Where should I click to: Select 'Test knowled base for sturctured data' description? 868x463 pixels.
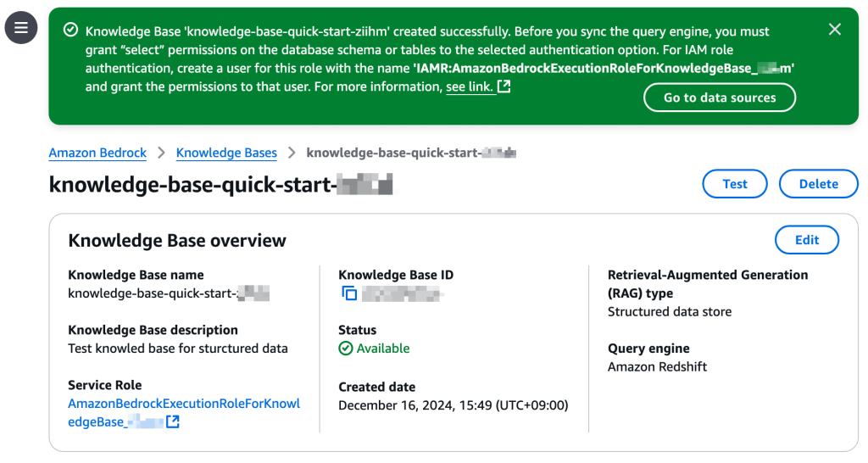tap(178, 349)
